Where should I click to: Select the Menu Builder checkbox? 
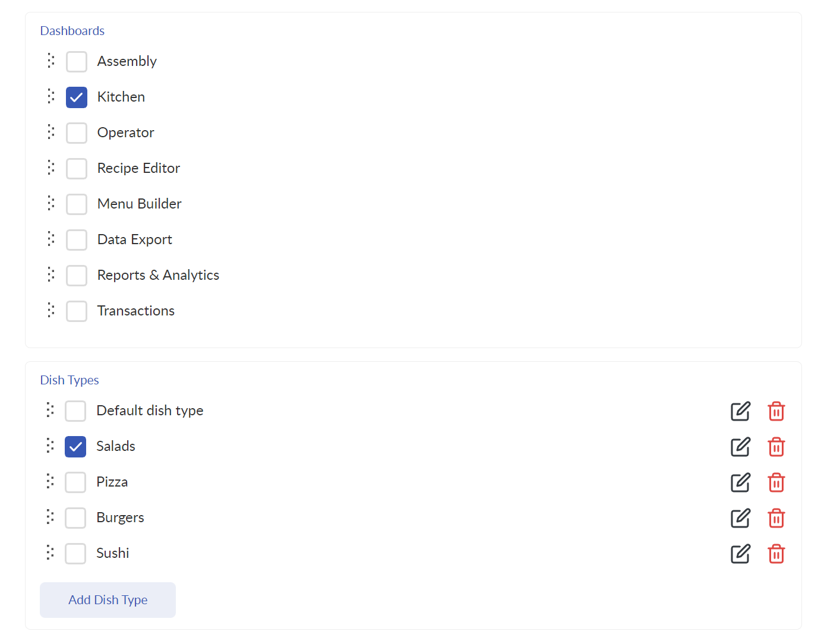[77, 204]
